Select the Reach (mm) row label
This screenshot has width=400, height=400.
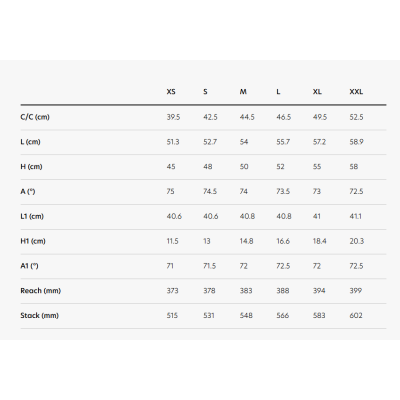pyautogui.click(x=41, y=291)
